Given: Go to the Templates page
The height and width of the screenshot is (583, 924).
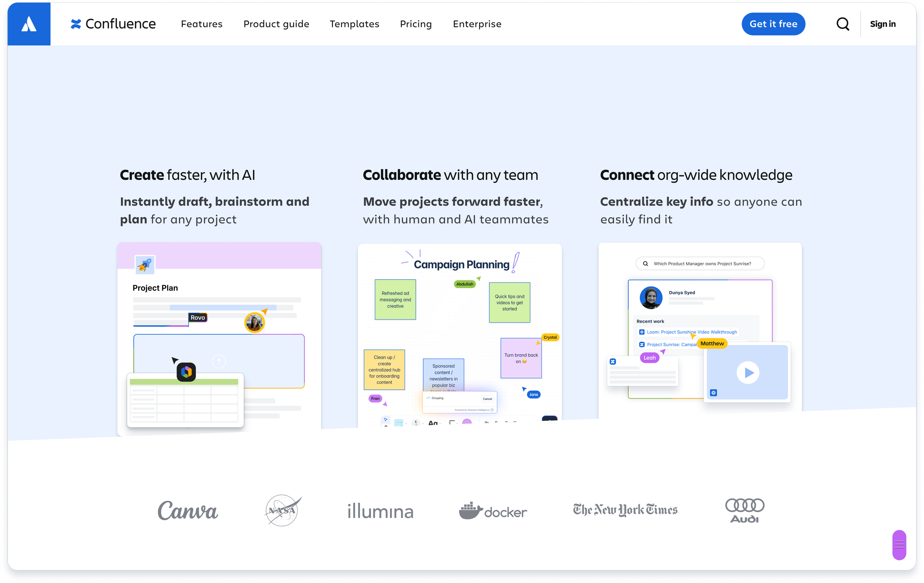Looking at the screenshot, I should pos(354,24).
